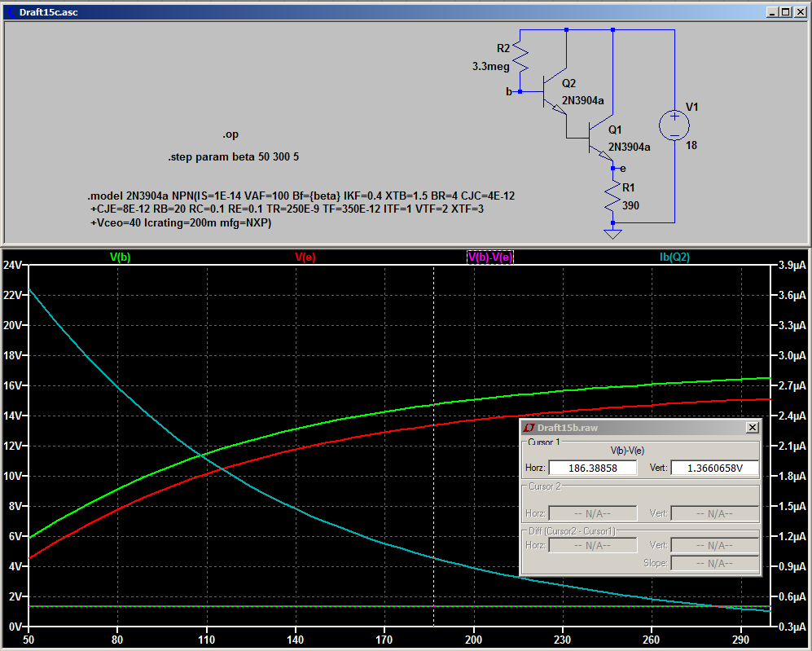
Task: Click the '18' voltage value of V1
Action: click(691, 145)
